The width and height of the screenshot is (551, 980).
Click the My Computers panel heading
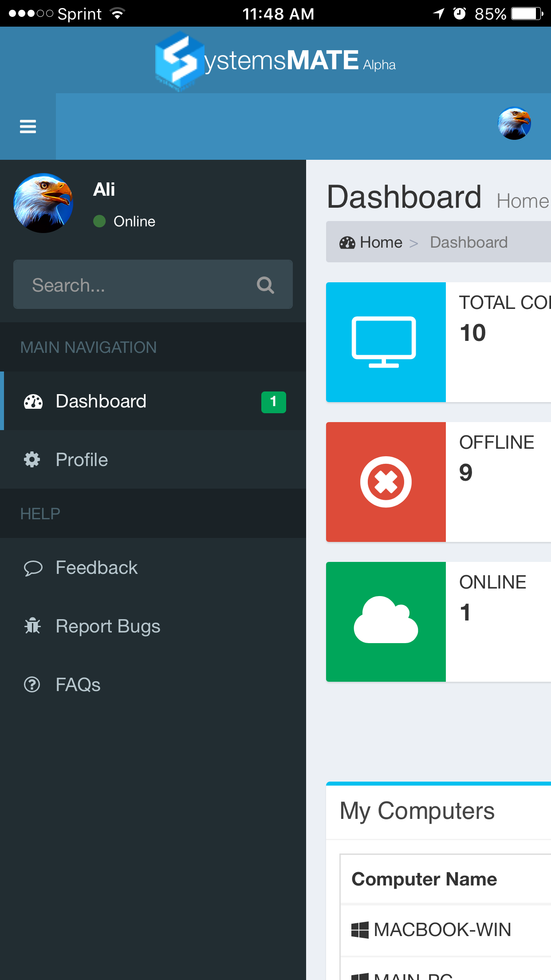pyautogui.click(x=417, y=811)
